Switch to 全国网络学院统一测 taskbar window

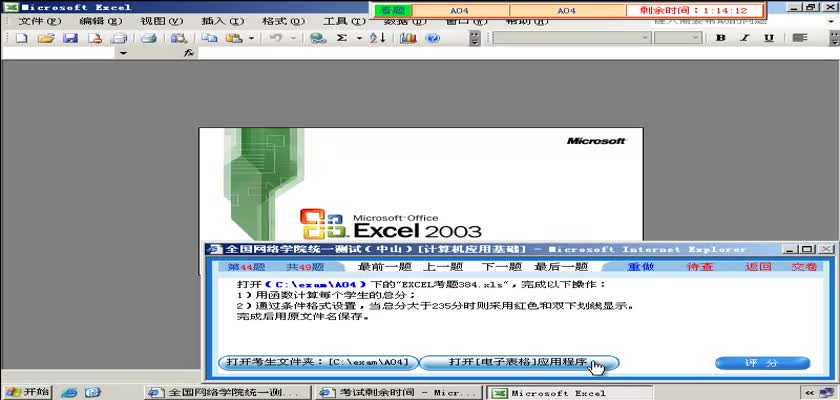228,393
